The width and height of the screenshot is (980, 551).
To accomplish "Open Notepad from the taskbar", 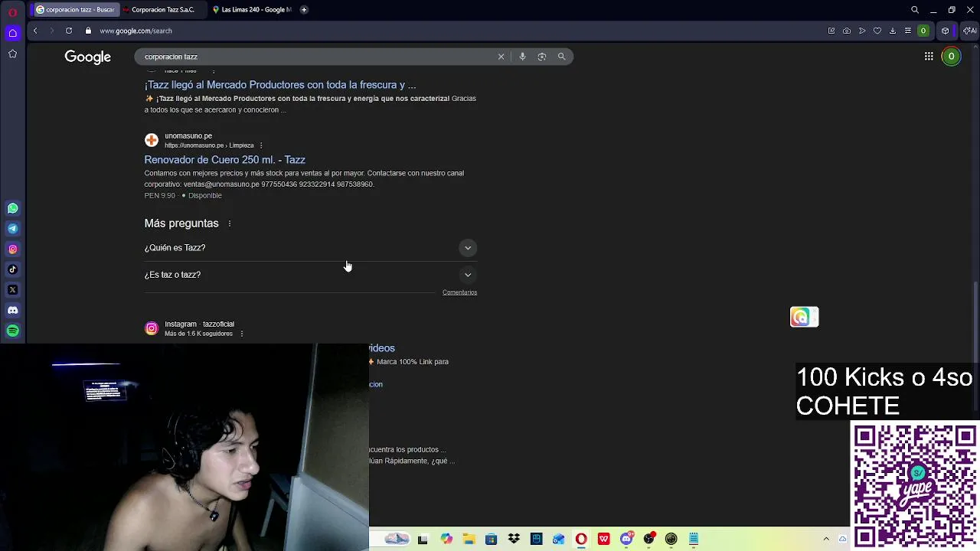I will [x=694, y=539].
